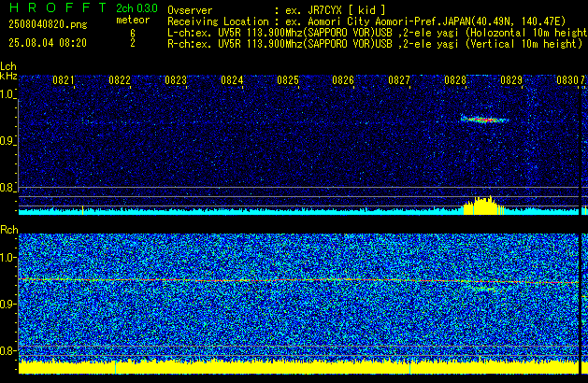
Task: Click the '2ch 0.3.0' version label
Action: click(136, 8)
